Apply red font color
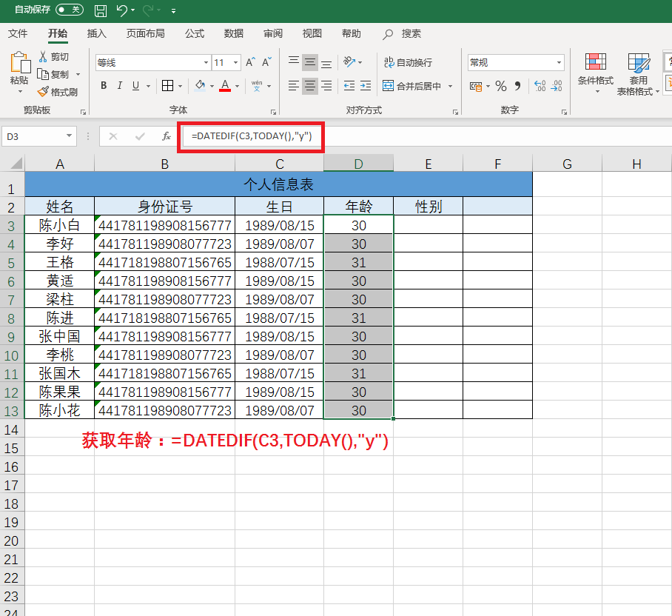Image resolution: width=672 pixels, height=616 pixels. pos(225,86)
